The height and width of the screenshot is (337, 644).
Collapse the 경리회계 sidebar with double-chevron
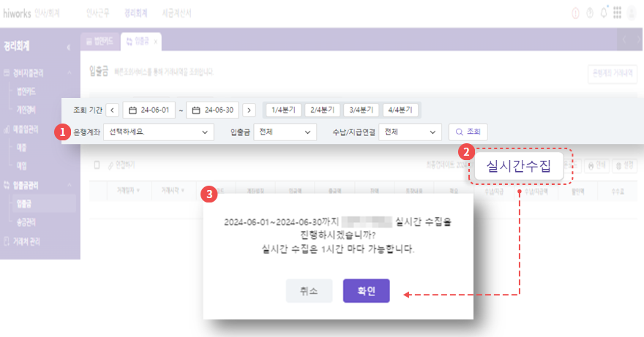point(69,48)
